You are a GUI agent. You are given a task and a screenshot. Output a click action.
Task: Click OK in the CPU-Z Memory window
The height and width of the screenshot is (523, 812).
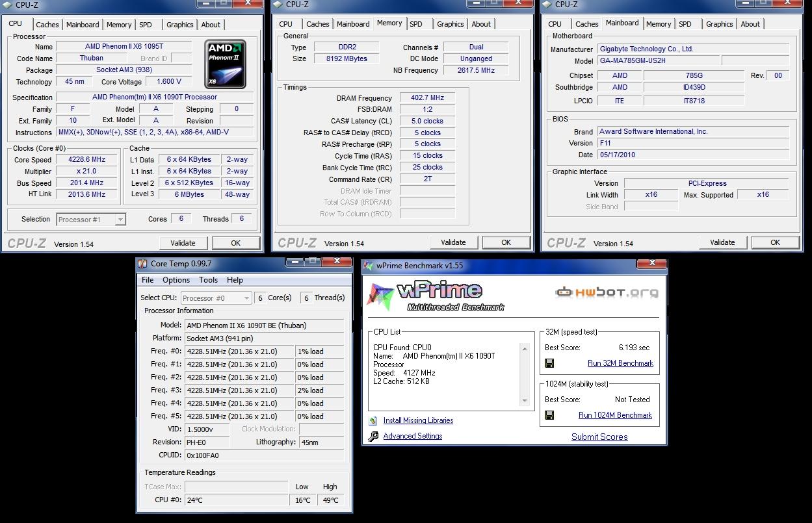(x=506, y=242)
